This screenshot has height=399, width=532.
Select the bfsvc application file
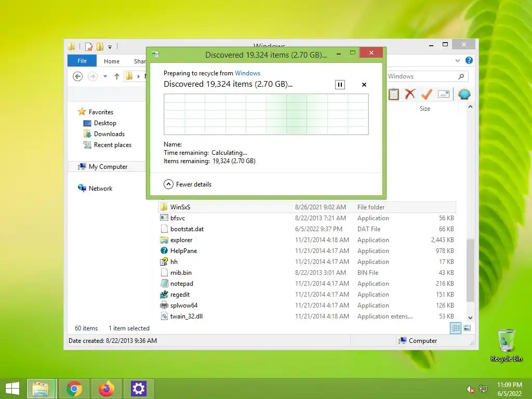307,218
